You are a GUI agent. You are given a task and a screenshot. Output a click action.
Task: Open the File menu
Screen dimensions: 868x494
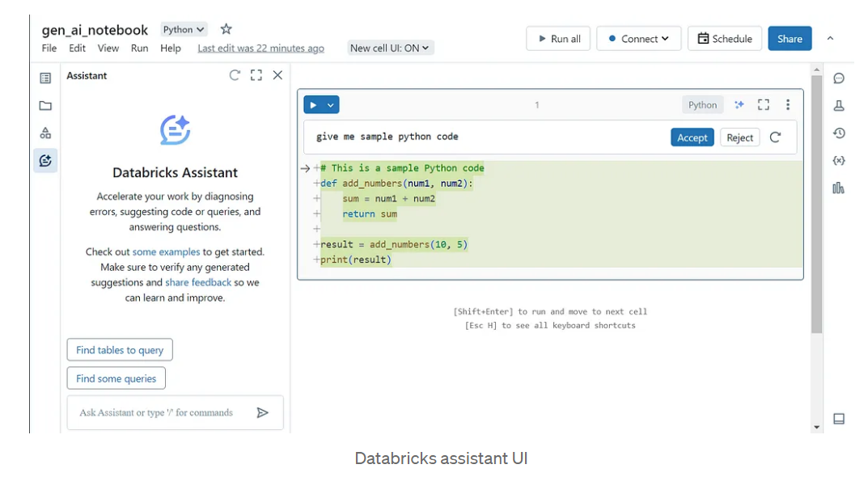pos(49,49)
